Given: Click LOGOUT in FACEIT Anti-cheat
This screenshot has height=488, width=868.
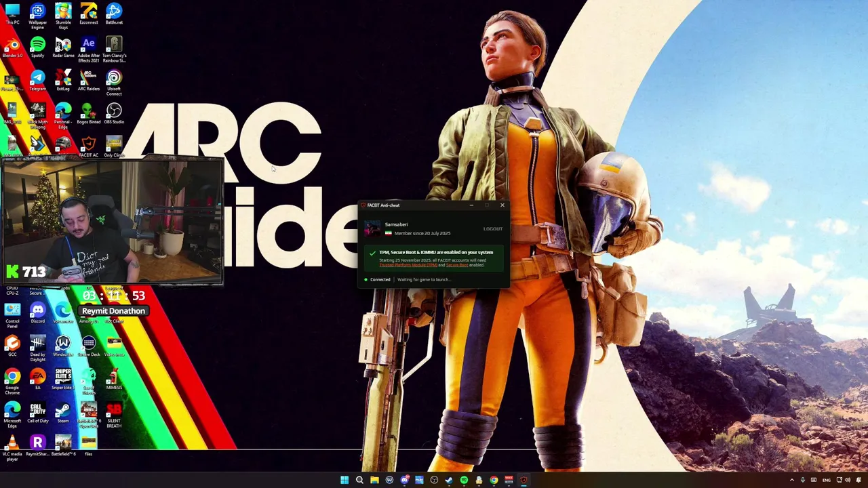Looking at the screenshot, I should click(x=493, y=229).
